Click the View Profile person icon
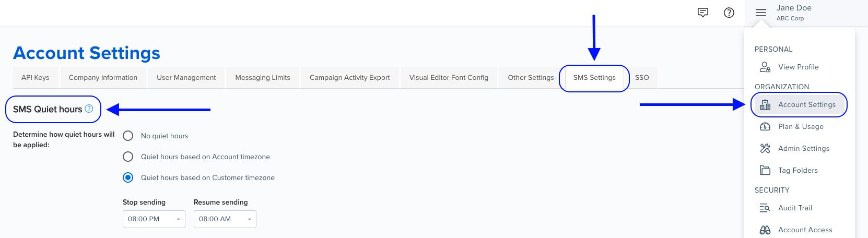Image resolution: width=868 pixels, height=238 pixels. pyautogui.click(x=765, y=67)
